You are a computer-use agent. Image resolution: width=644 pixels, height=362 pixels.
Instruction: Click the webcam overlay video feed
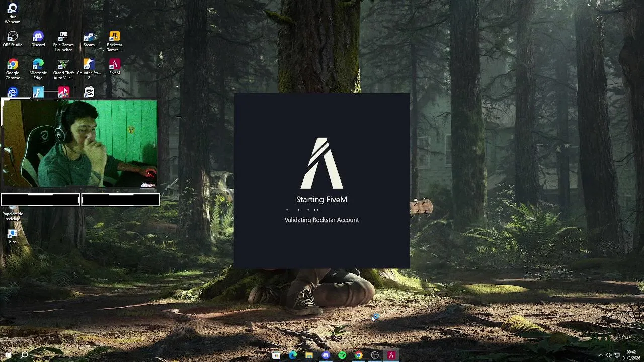tap(79, 143)
